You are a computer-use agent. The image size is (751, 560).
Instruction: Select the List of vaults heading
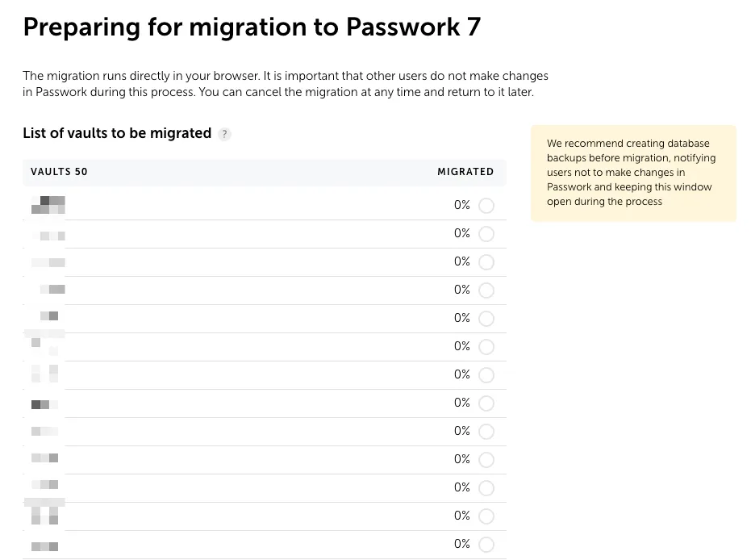tap(118, 133)
